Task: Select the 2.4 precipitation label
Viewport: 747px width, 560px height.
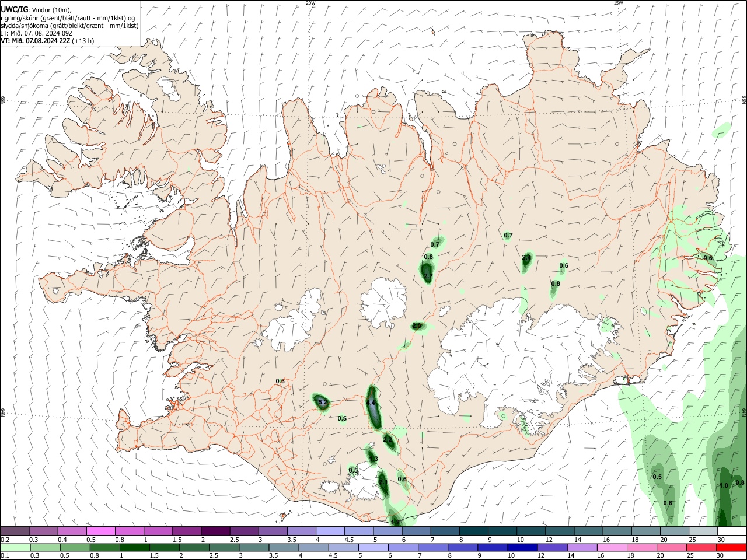Action: 526,257
